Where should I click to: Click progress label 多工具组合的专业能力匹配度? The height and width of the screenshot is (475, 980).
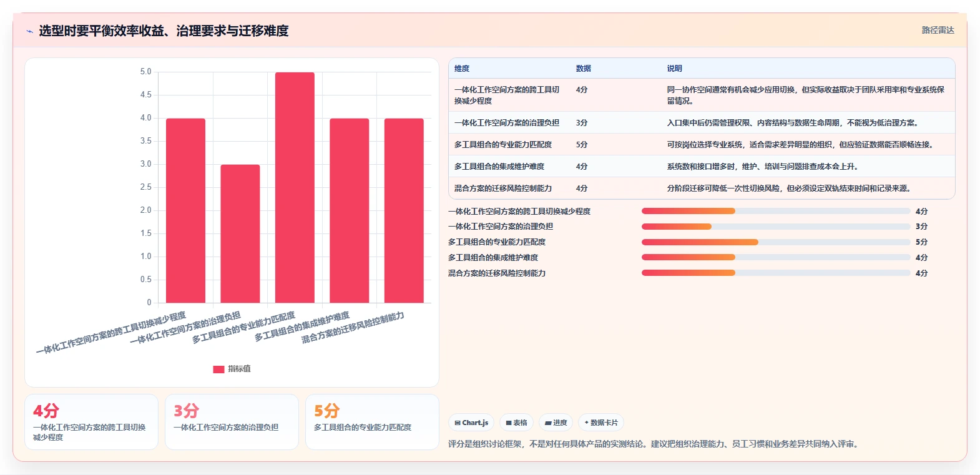[x=497, y=242]
